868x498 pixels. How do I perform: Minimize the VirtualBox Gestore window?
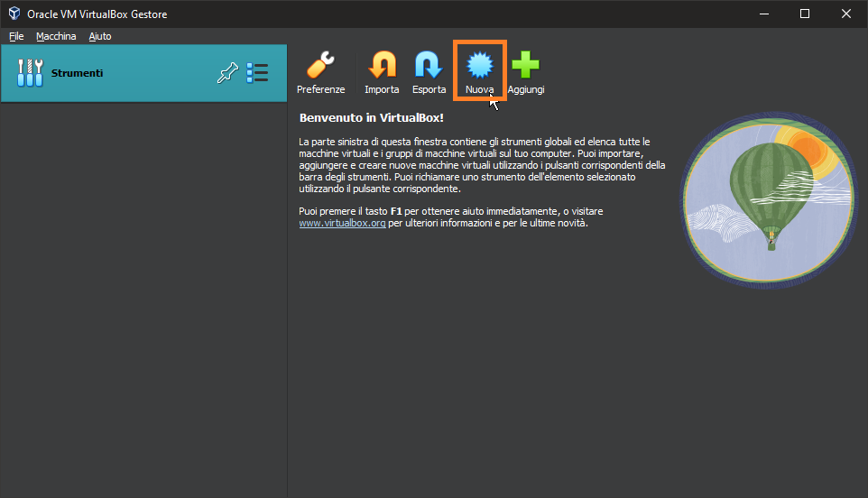pyautogui.click(x=764, y=14)
